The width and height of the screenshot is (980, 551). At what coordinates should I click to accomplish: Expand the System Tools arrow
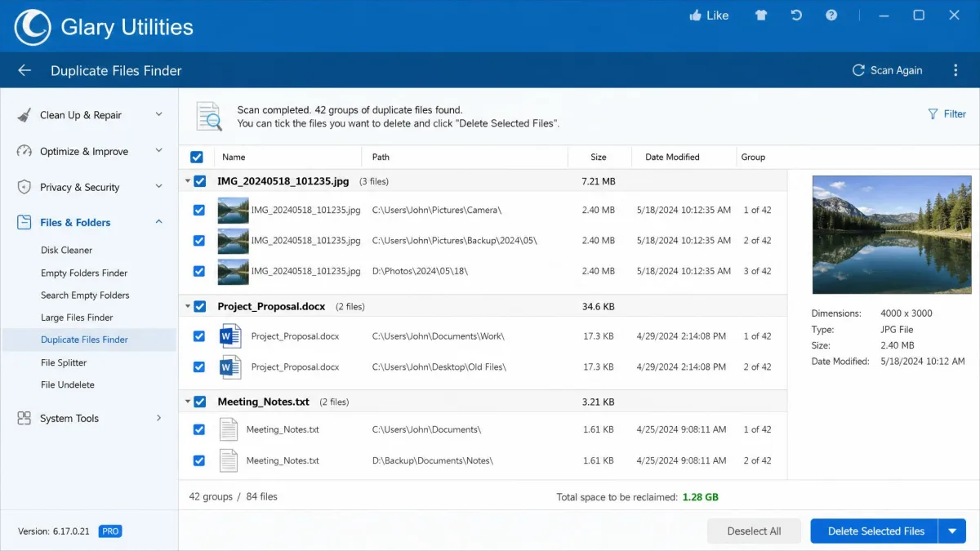159,418
